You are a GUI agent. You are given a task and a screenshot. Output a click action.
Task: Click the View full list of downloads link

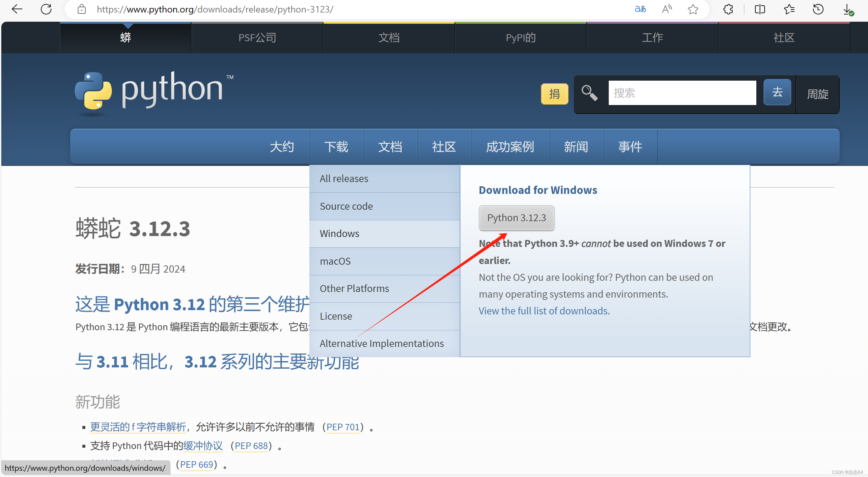coord(543,311)
